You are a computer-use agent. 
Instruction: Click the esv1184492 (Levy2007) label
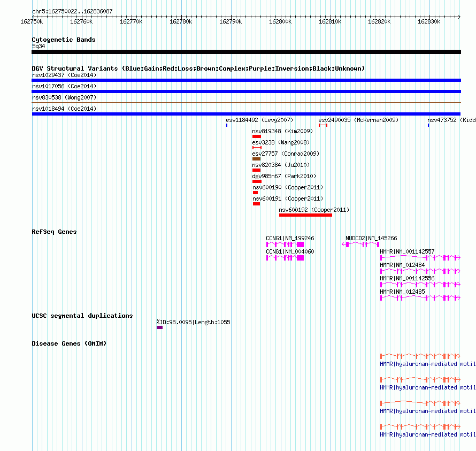click(259, 120)
